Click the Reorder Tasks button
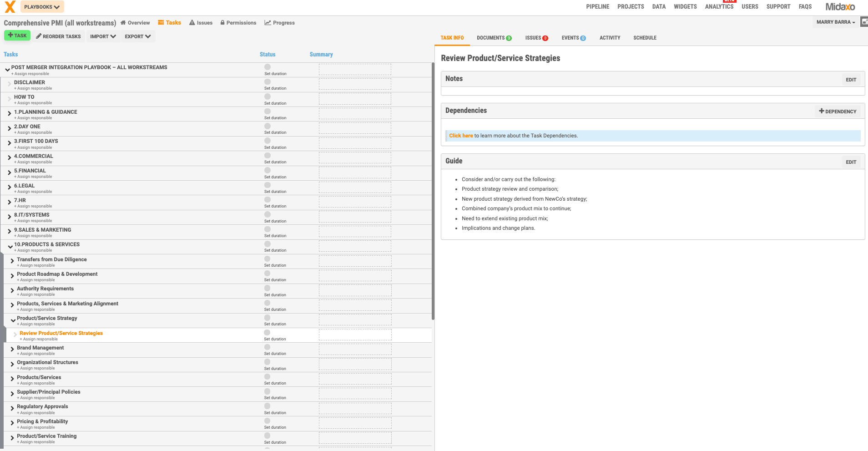 pyautogui.click(x=58, y=36)
